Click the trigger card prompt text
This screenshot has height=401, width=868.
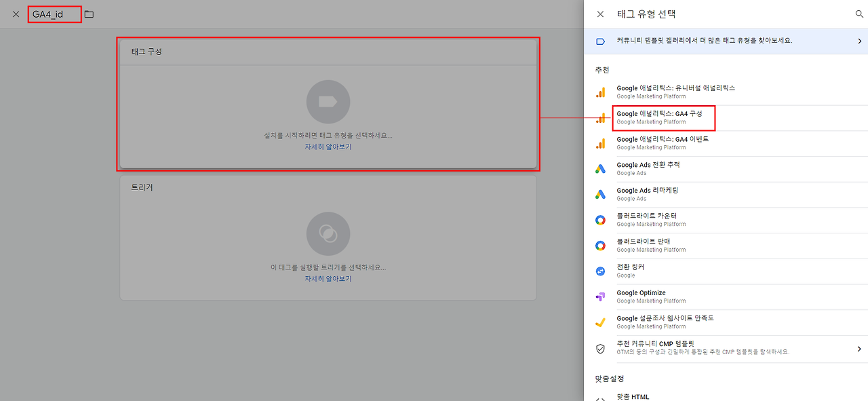[328, 267]
